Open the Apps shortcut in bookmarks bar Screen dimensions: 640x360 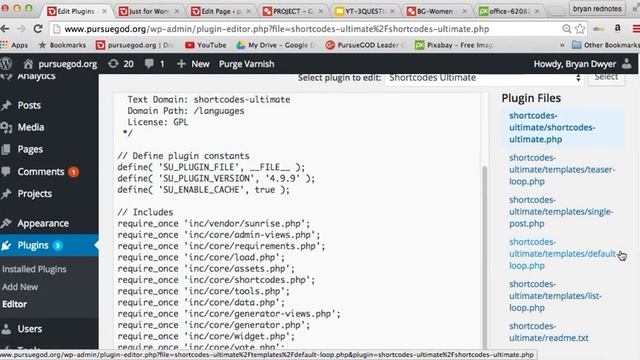click(15, 45)
